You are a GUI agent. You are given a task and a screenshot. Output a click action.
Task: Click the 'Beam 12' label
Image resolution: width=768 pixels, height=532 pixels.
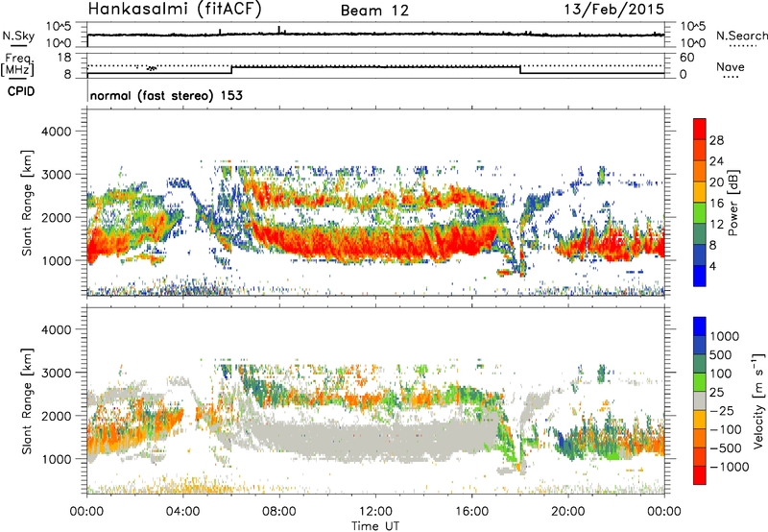[x=374, y=11]
